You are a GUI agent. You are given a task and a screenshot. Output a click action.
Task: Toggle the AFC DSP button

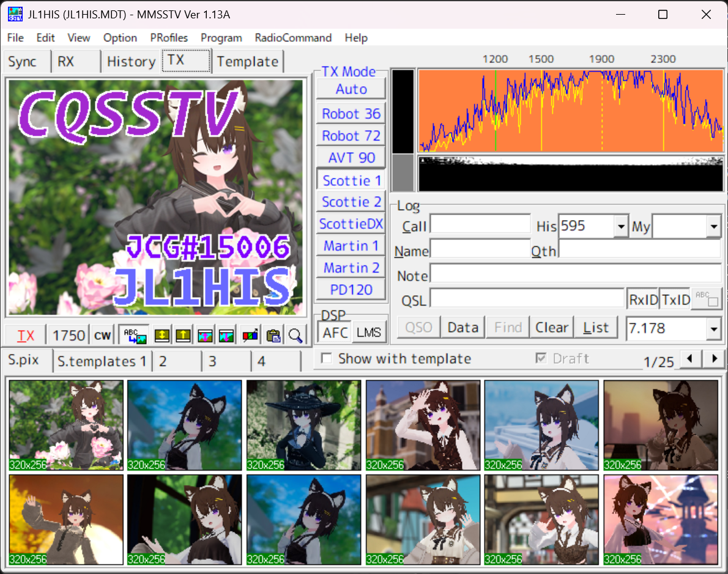(x=335, y=332)
